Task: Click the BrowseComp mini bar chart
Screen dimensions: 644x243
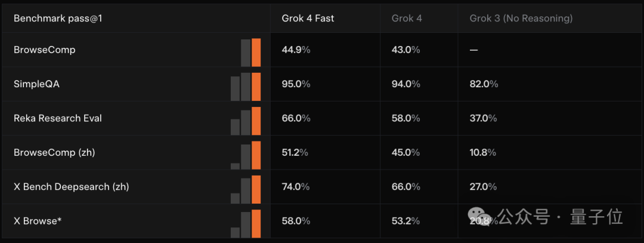Action: (250, 53)
